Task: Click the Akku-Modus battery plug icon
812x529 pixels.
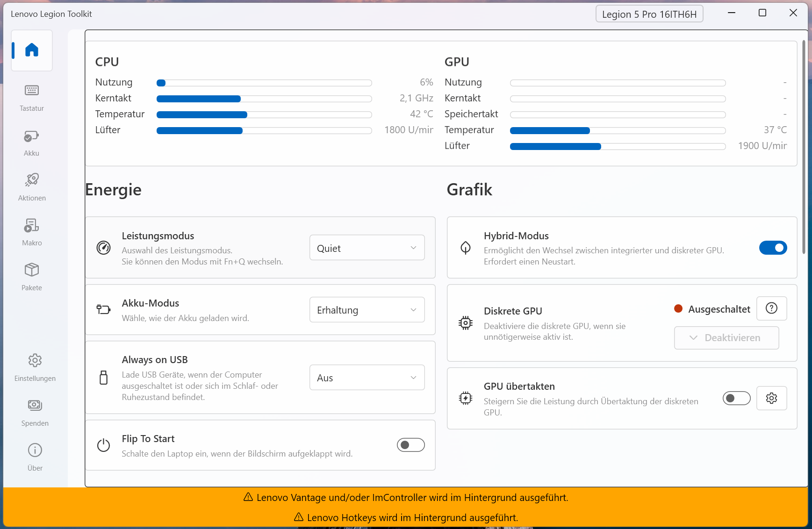Action: click(x=103, y=309)
